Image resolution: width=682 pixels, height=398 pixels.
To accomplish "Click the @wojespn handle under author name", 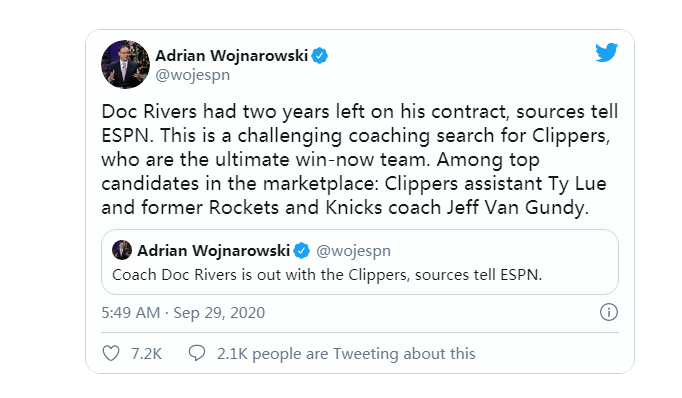I will [x=193, y=75].
